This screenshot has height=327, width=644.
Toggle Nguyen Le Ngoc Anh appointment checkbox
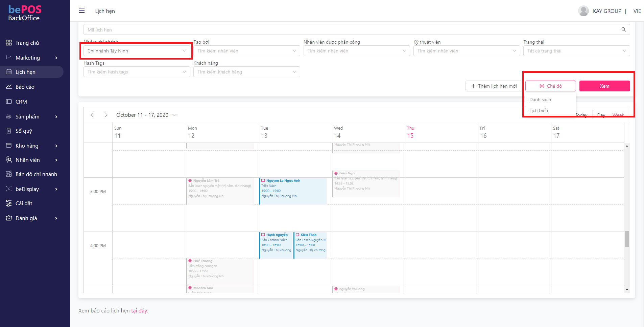click(x=263, y=181)
